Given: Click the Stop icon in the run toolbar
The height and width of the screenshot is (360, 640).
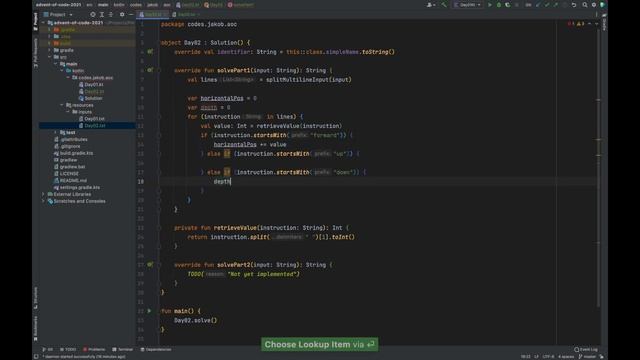Looking at the screenshot, I should click(x=517, y=5).
